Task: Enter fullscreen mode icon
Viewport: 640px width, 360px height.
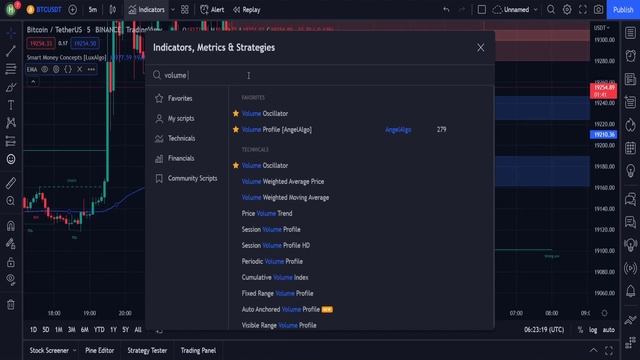Action: click(583, 10)
